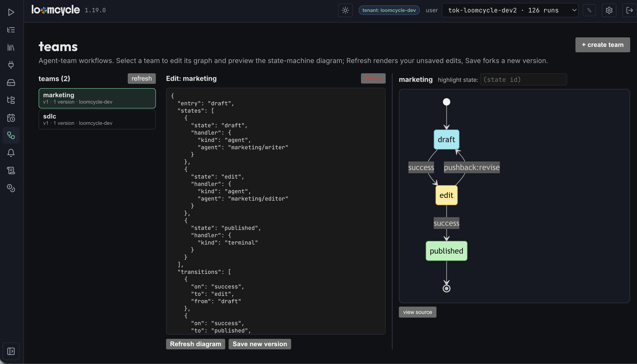Image resolution: width=637 pixels, height=364 pixels.
Task: Click the pencil edit user icon
Action: (x=589, y=10)
